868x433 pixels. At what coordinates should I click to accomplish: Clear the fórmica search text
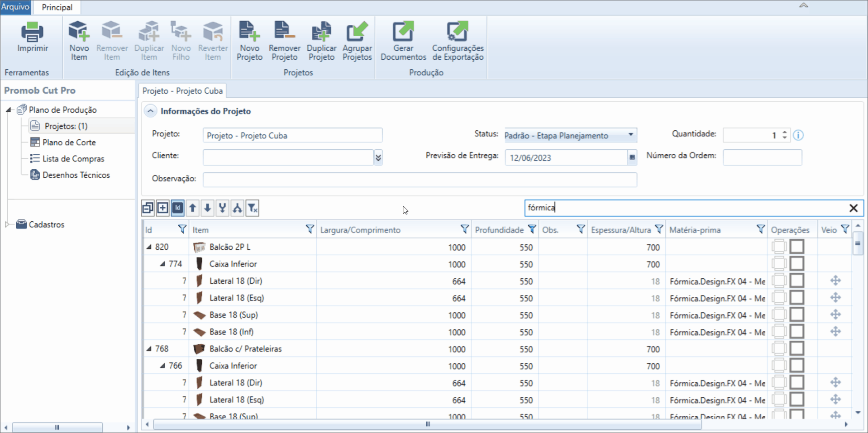tap(854, 208)
